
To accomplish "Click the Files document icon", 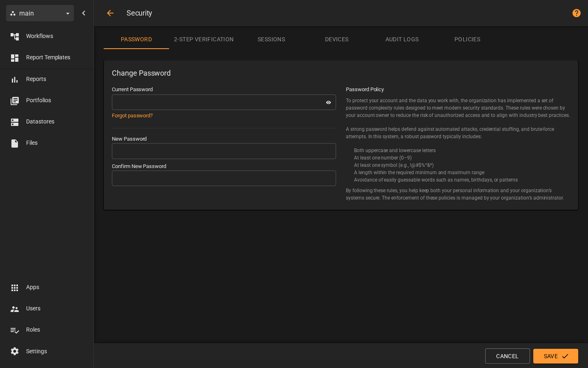I will (15, 143).
